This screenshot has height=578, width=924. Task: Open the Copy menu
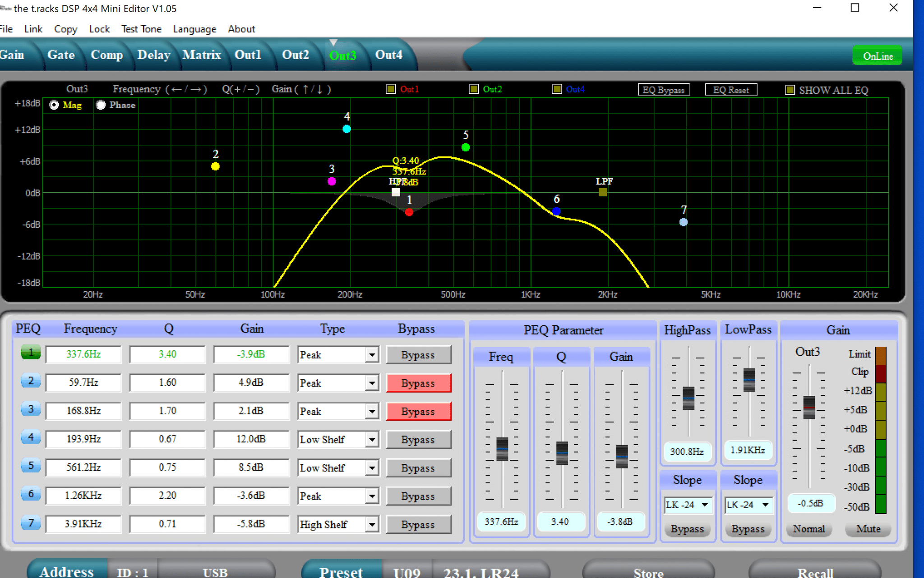click(66, 29)
